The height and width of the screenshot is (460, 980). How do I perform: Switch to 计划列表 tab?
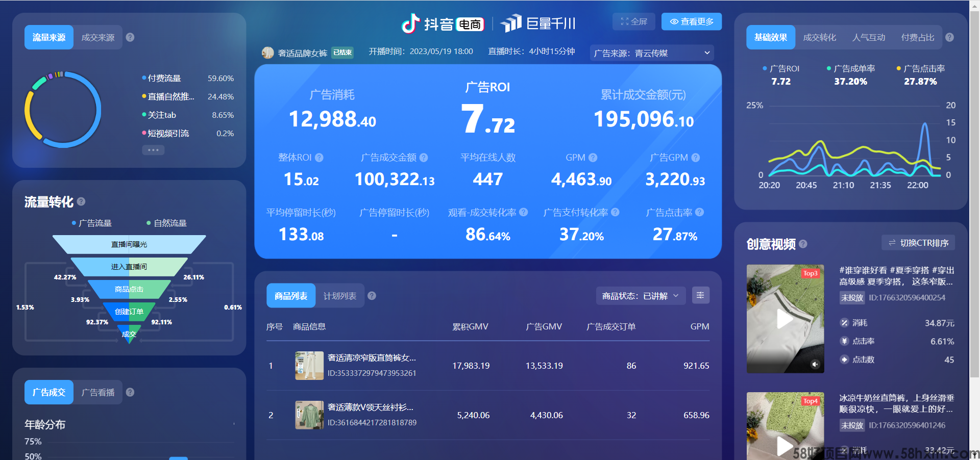340,296
